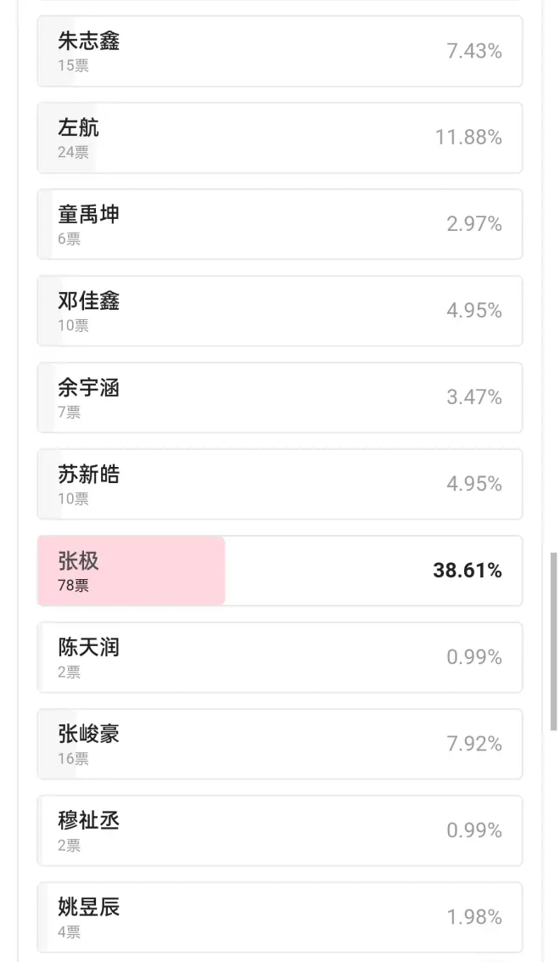560x962 pixels.
Task: Click the 11.88% result percentage
Action: (x=468, y=138)
